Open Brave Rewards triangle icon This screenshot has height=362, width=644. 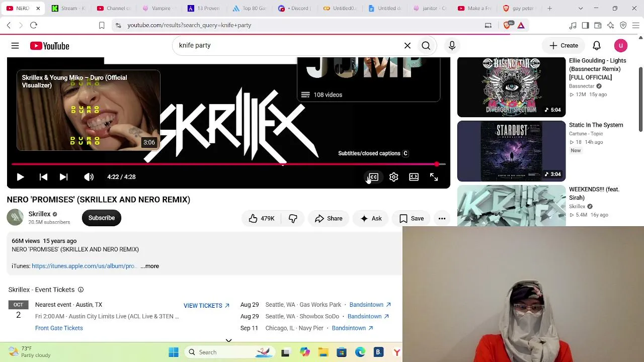tap(521, 25)
